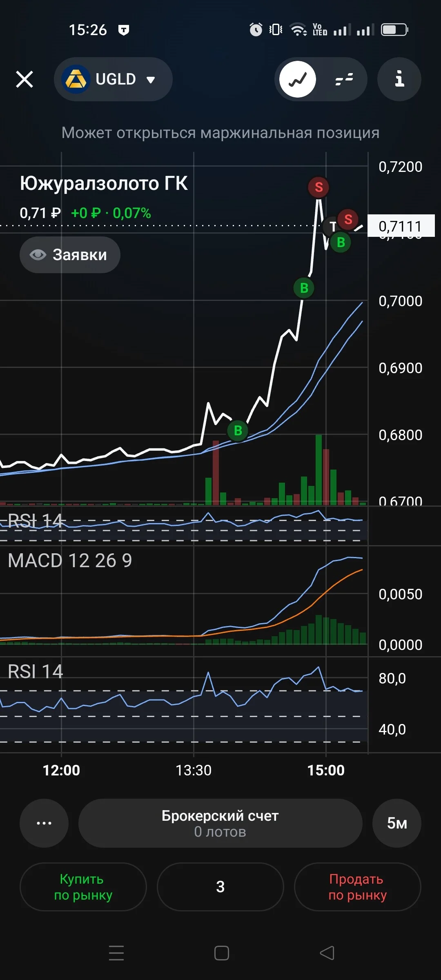Go to Android home screen
Screen dimensions: 441x980
coord(222,953)
